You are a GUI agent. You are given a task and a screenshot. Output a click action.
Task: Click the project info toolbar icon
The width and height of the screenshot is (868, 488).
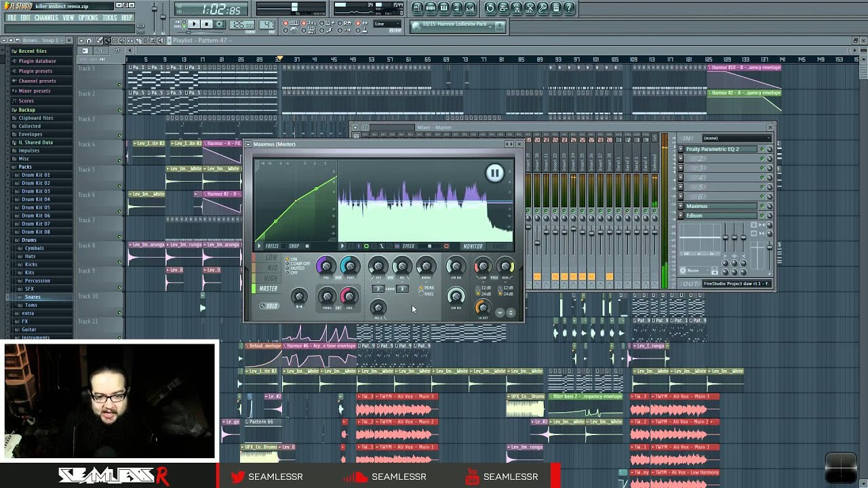(556, 8)
